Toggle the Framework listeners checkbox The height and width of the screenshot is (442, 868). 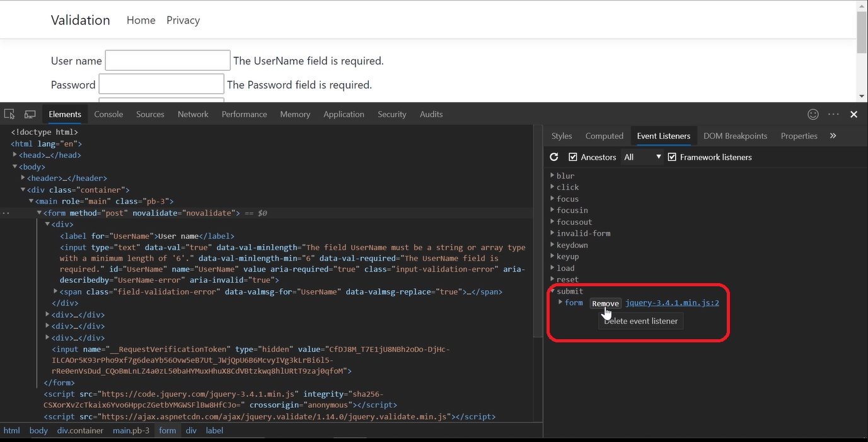pos(672,157)
